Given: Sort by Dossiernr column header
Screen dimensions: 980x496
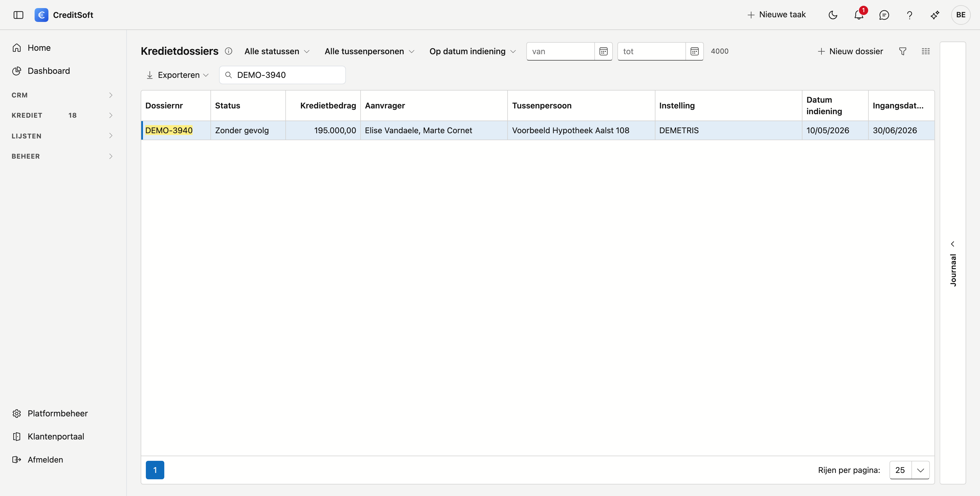Looking at the screenshot, I should coord(176,106).
